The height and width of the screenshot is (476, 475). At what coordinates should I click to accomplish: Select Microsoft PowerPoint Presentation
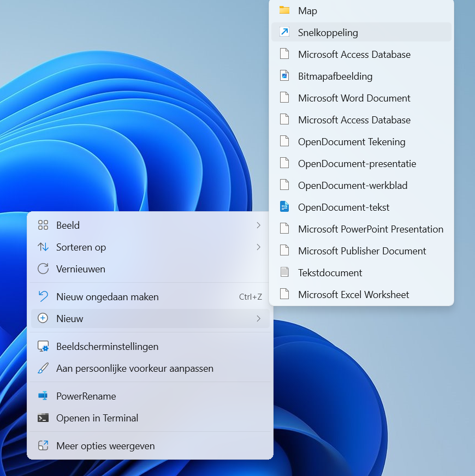[x=370, y=229]
